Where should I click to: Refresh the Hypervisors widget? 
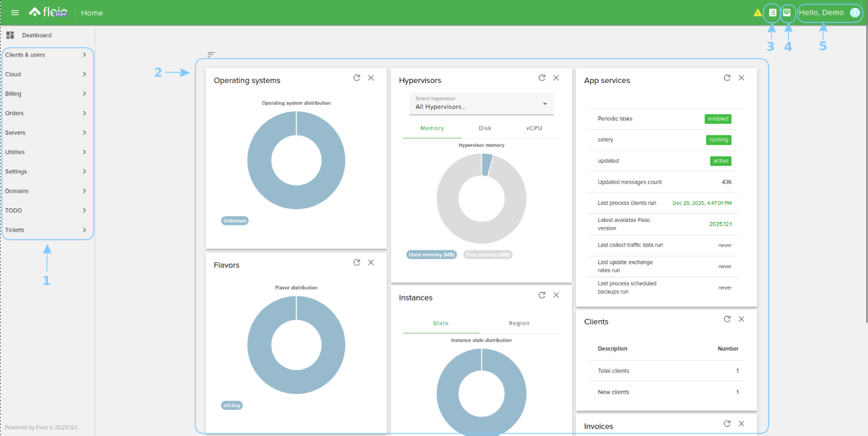click(x=542, y=77)
